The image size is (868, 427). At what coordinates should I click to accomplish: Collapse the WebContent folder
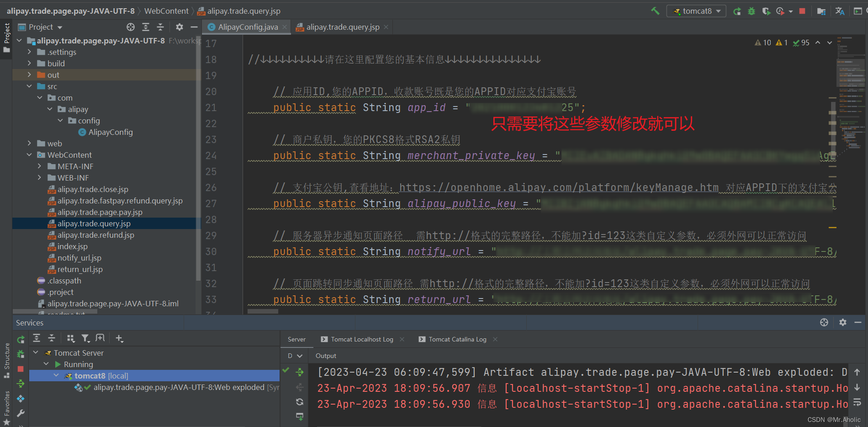(29, 155)
